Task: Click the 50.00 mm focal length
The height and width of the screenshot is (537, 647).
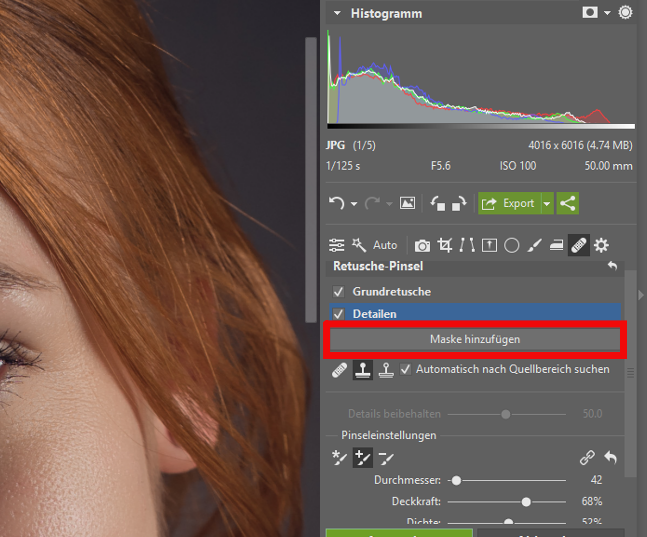Action: pos(608,166)
